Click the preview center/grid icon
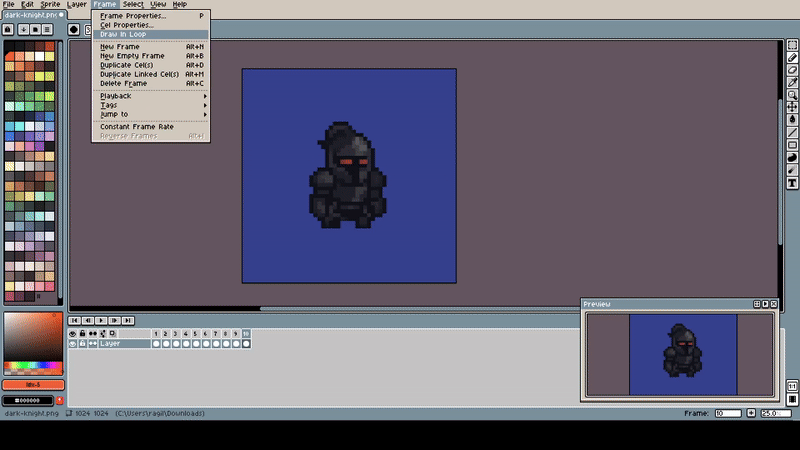Image resolution: width=800 pixels, height=450 pixels. [x=757, y=304]
